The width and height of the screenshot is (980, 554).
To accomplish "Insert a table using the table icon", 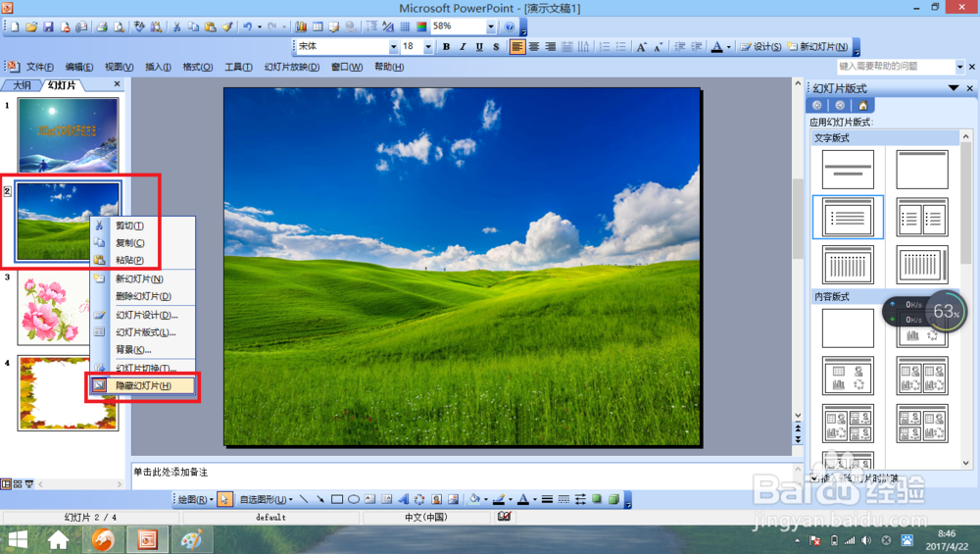I will pos(318,26).
